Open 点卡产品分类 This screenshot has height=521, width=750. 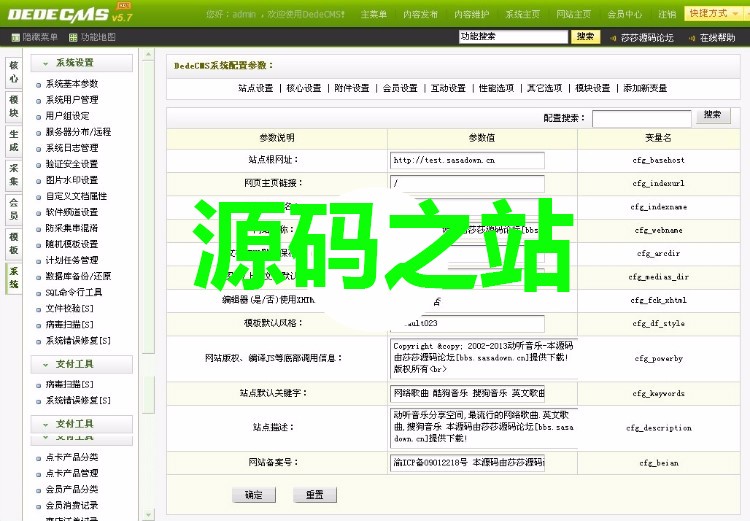[x=72, y=457]
